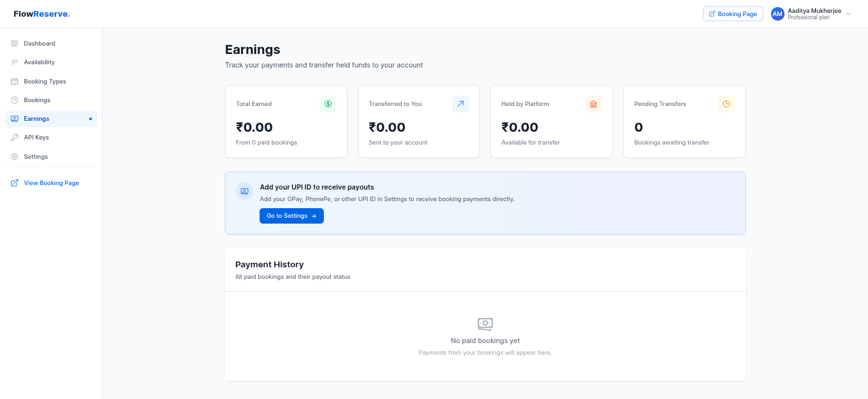Viewport: 868px width, 399px height.
Task: Click the Availability filter-lines icon
Action: (15, 62)
